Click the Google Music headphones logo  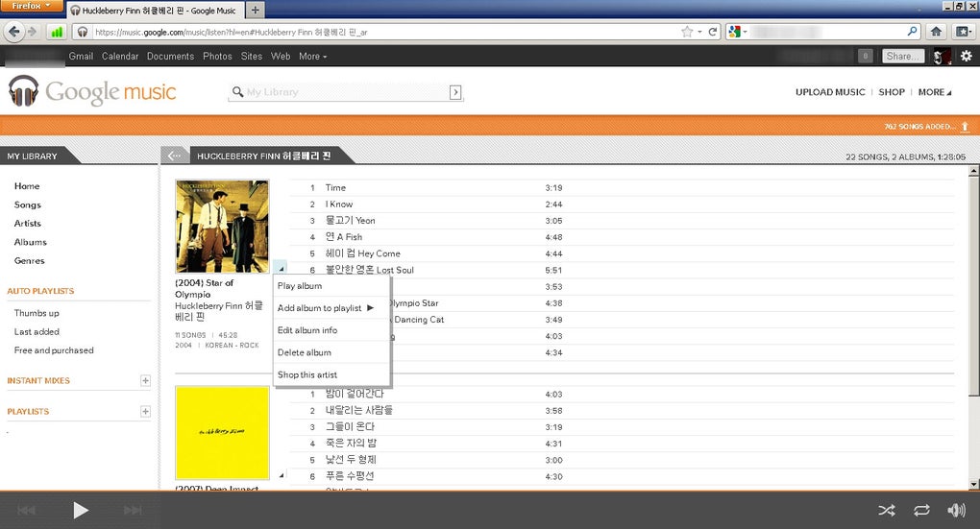point(23,91)
